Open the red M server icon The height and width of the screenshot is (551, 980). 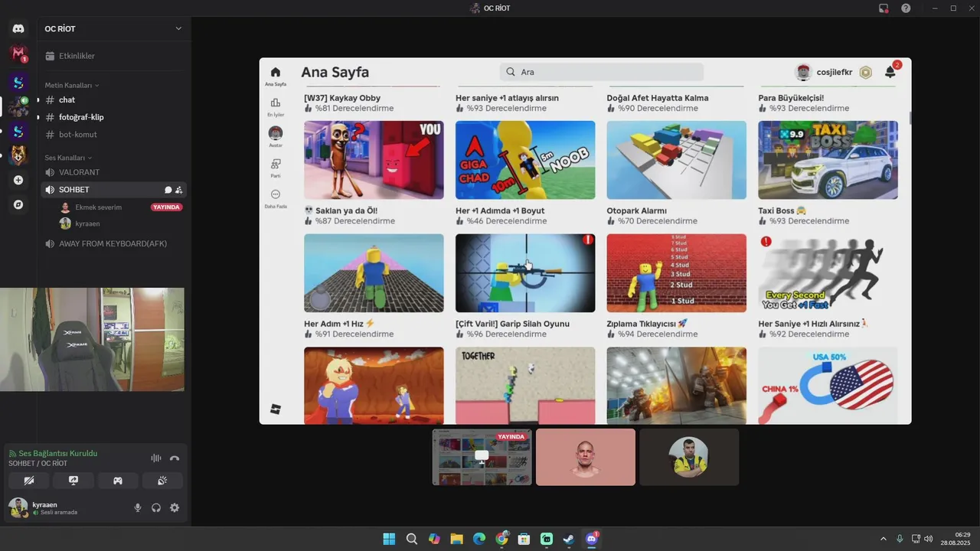click(x=18, y=54)
